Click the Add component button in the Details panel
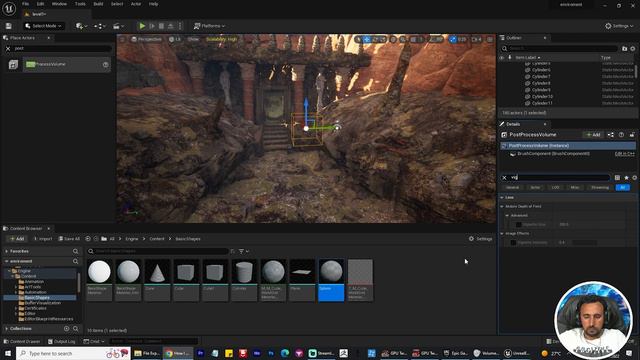Image resolution: width=640 pixels, height=360 pixels. (x=593, y=135)
